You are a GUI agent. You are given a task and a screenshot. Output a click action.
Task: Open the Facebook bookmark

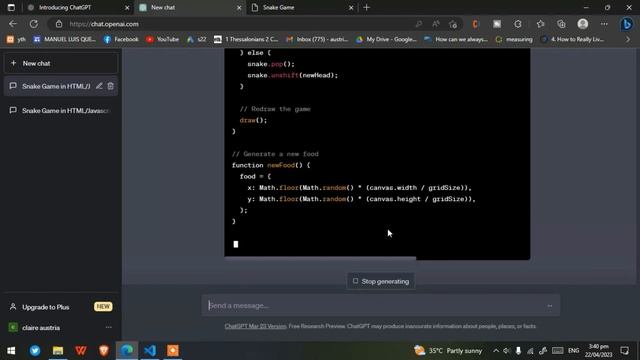click(121, 39)
